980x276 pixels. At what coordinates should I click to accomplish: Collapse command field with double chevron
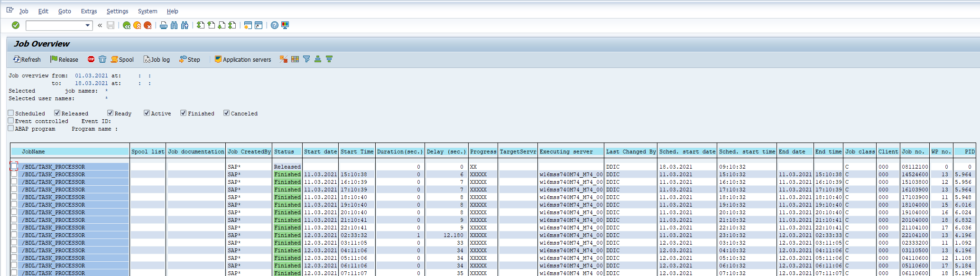pyautogui.click(x=100, y=25)
